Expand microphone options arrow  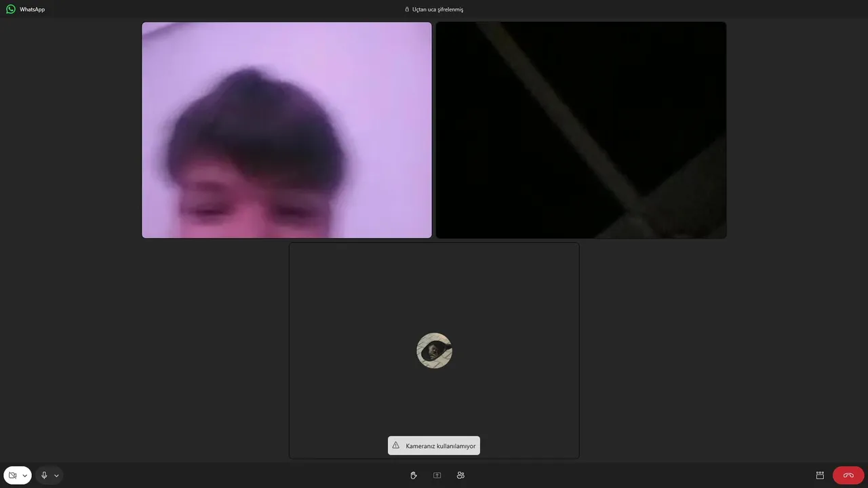[57, 476]
